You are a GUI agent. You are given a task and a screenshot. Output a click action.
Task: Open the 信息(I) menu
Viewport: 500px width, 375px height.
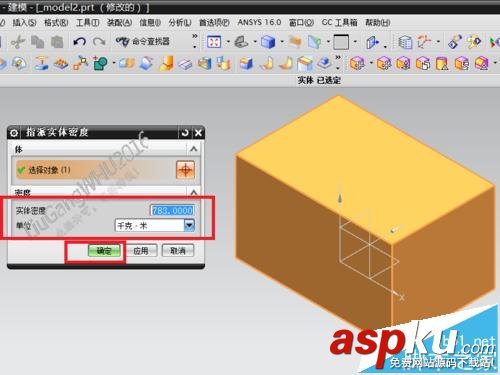150,23
